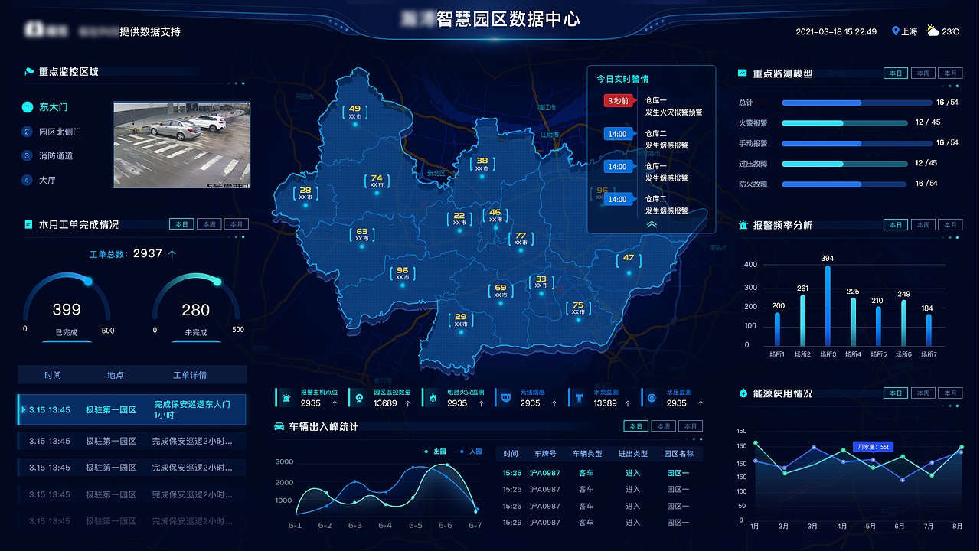Switch 车辆出入峰统计 to the 本月 tab
The image size is (980, 551).
[690, 426]
